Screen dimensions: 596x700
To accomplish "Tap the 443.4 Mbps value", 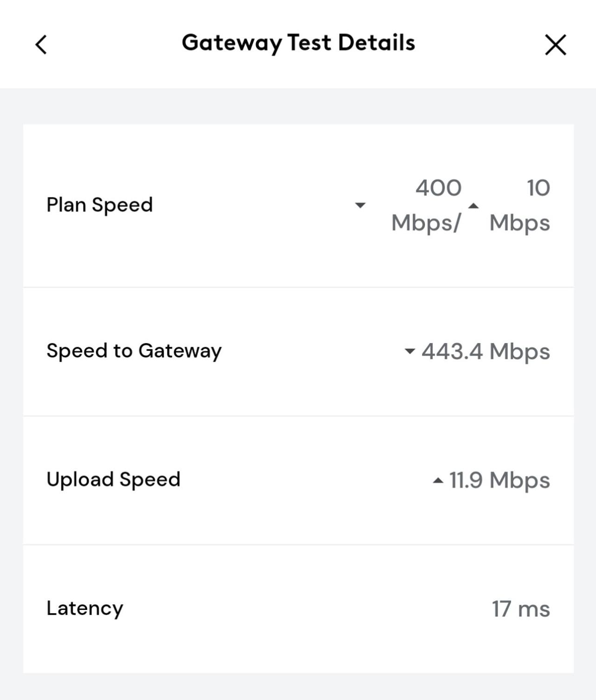I will click(486, 351).
